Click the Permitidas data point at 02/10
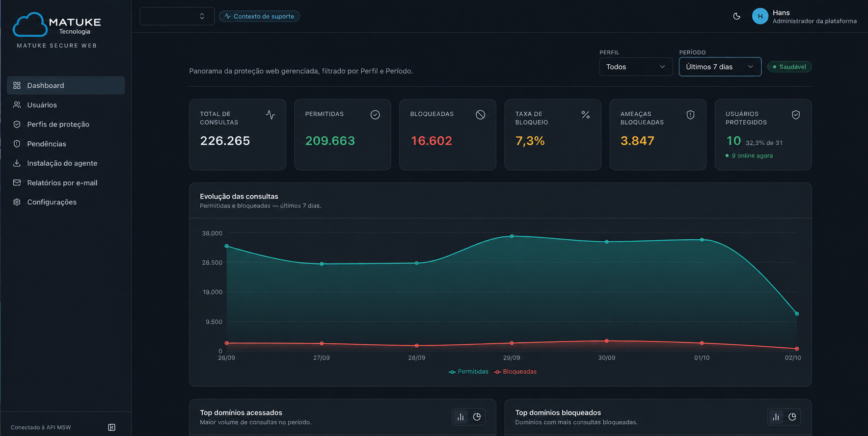 (x=797, y=314)
